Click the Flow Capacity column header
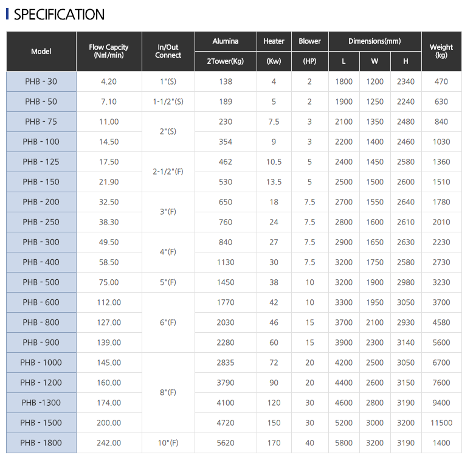 pyautogui.click(x=109, y=51)
